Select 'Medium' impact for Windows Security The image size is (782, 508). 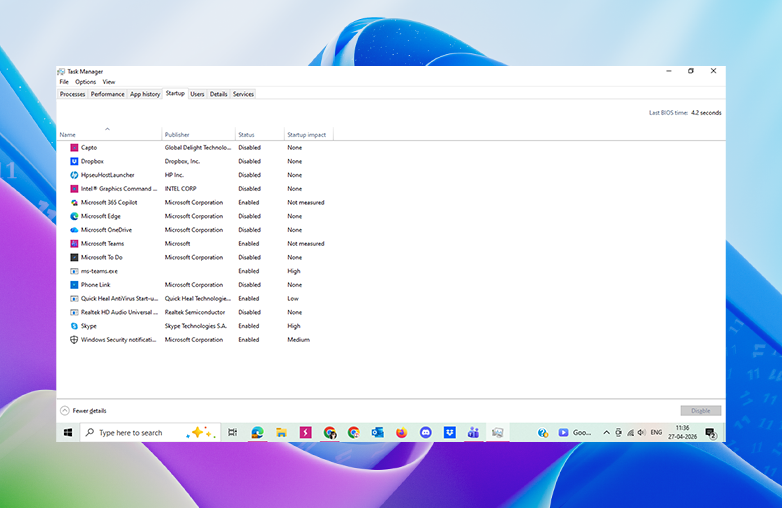(298, 339)
